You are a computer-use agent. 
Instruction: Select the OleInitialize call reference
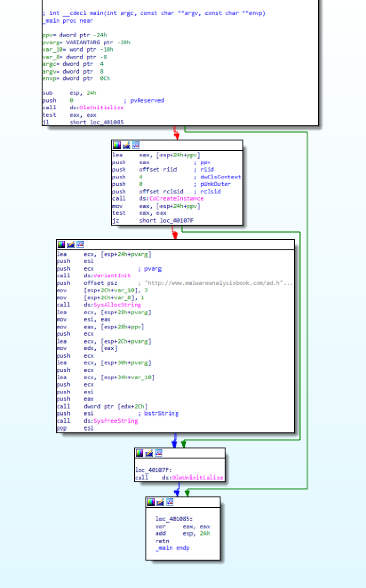click(x=108, y=108)
